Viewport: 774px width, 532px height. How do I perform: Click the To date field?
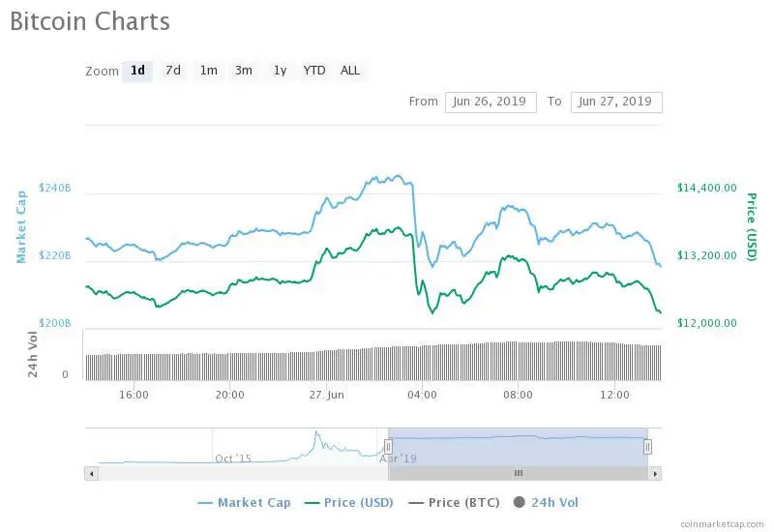(616, 102)
